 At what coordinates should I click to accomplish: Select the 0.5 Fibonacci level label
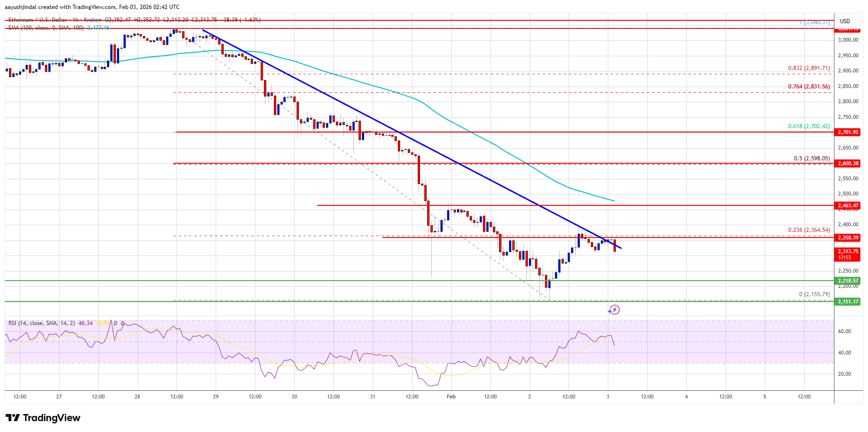coord(811,159)
